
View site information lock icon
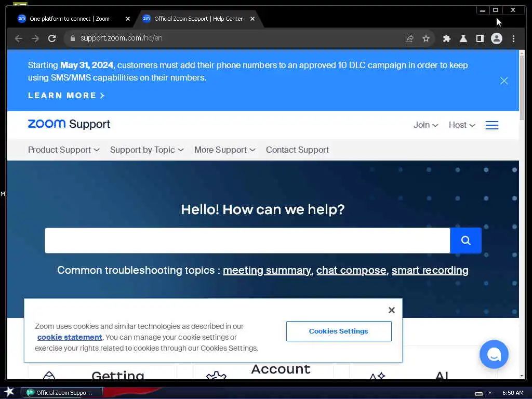[x=72, y=38]
